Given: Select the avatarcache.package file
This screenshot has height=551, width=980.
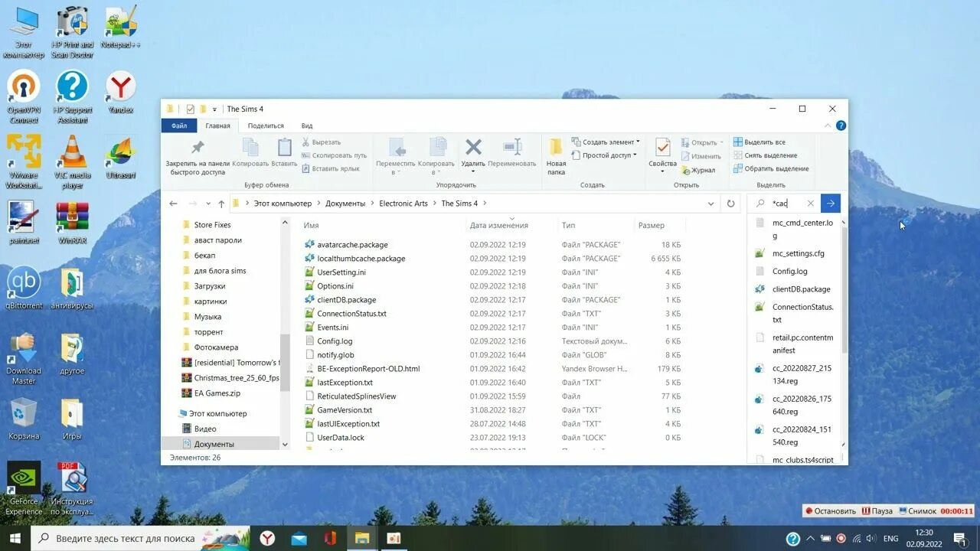Looking at the screenshot, I should tap(352, 245).
